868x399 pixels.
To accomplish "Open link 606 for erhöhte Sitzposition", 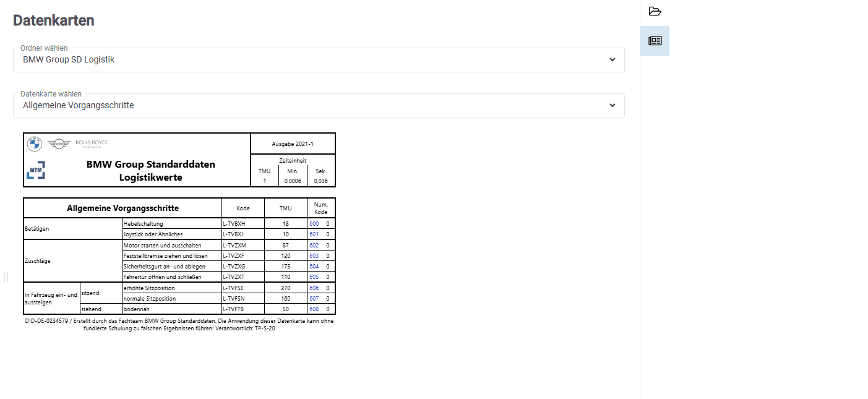I will 314,288.
